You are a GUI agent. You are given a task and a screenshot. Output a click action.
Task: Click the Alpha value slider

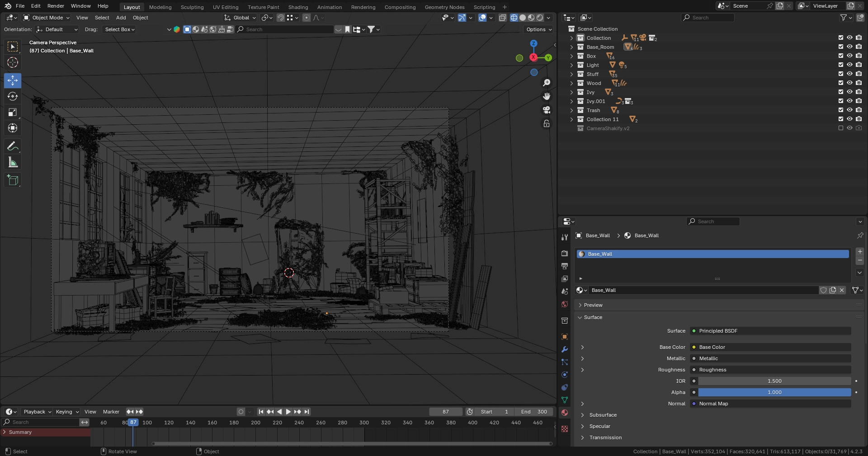(x=774, y=392)
